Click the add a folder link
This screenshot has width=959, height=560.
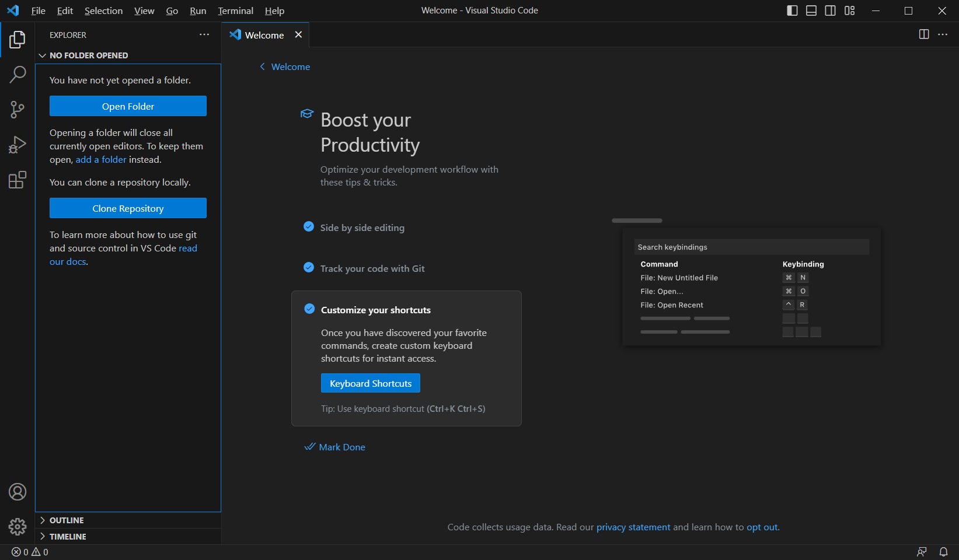point(101,159)
